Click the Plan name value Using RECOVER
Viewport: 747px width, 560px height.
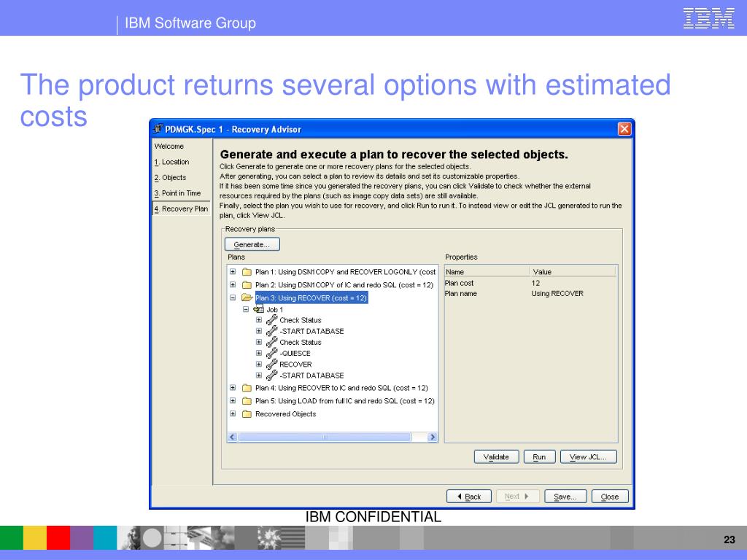click(x=557, y=293)
